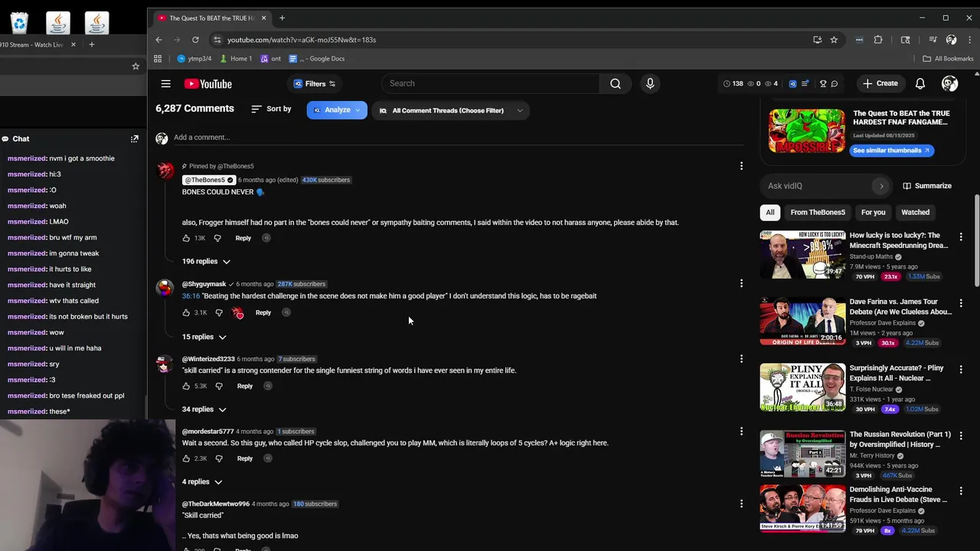Open the YouTube account avatar menu

click(949, 83)
